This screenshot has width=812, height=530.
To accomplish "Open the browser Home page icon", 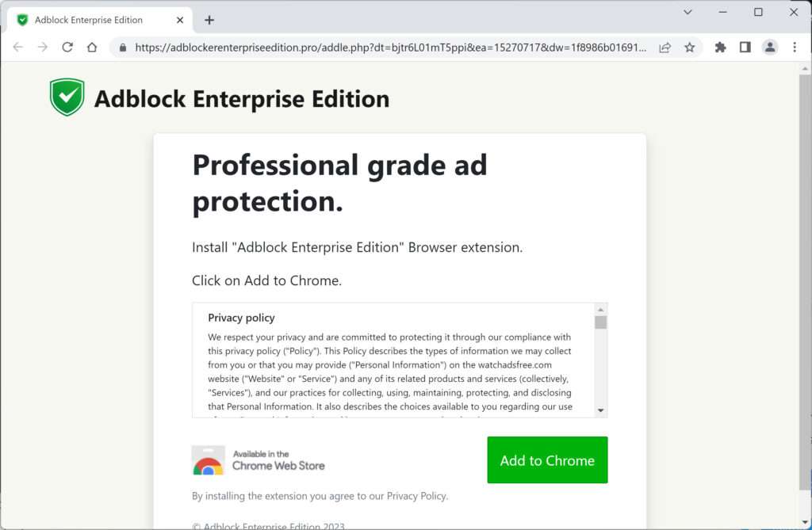I will 90,47.
